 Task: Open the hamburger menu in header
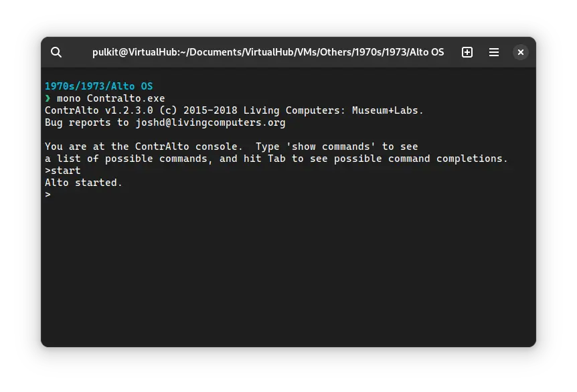click(x=494, y=52)
